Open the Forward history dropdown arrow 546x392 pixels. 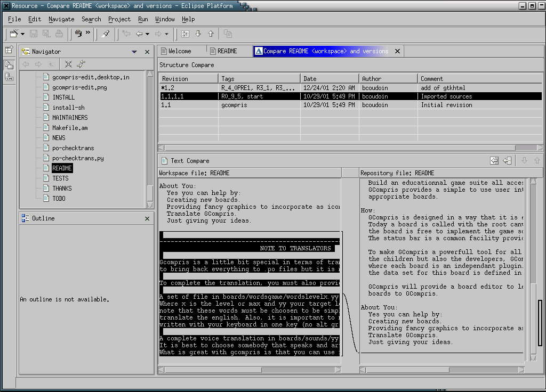(x=166, y=34)
